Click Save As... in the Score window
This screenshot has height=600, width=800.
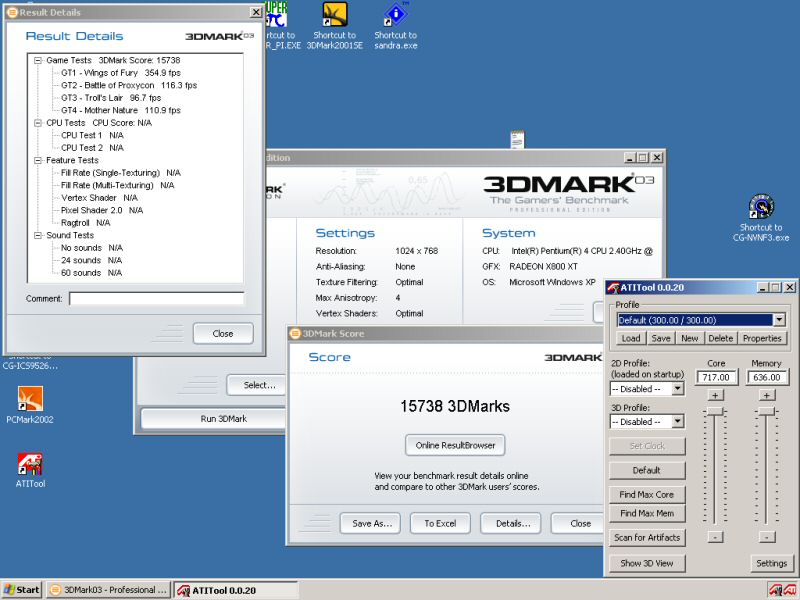coord(370,523)
